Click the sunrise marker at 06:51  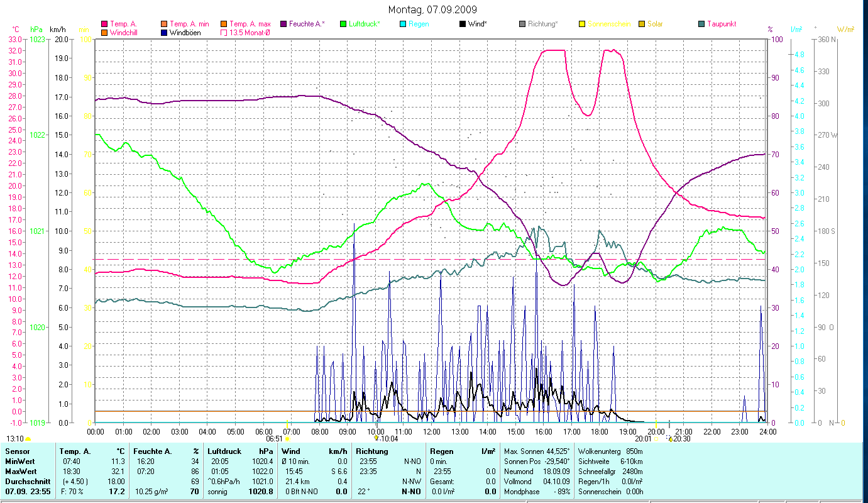coord(287,438)
